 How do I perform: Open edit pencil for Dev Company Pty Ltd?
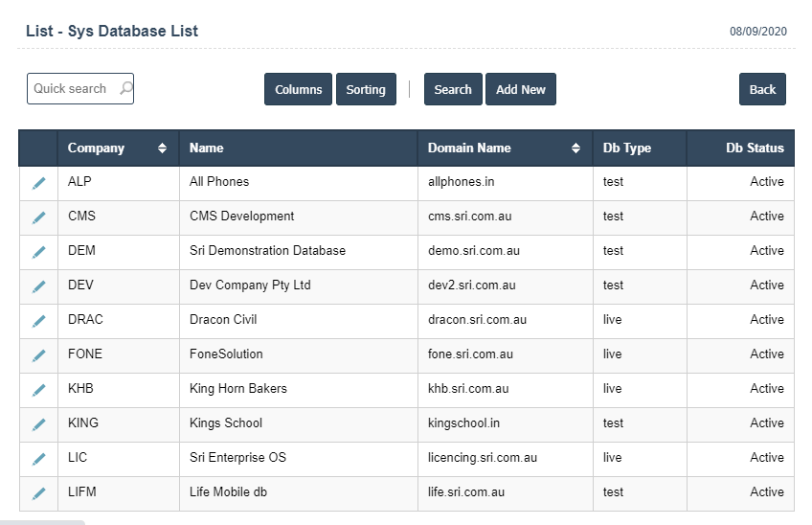[38, 286]
